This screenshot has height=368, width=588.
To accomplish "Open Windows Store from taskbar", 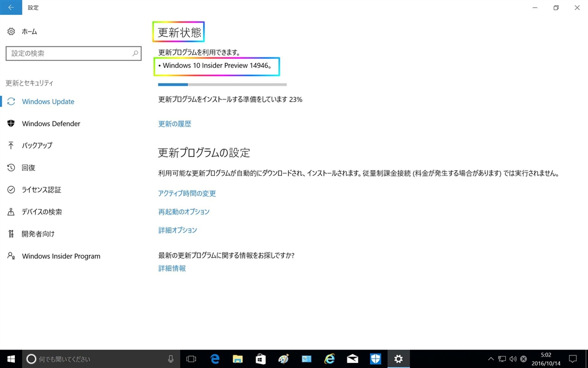I will coord(261,359).
